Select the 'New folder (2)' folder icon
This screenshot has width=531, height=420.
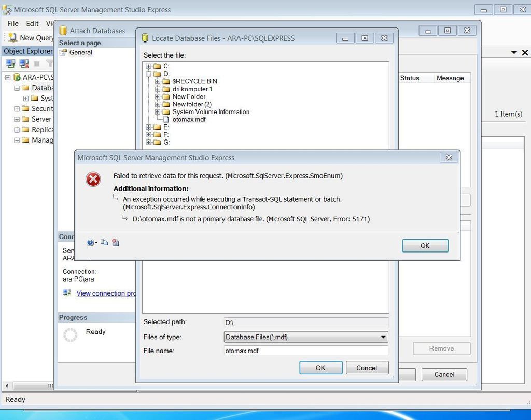166,104
